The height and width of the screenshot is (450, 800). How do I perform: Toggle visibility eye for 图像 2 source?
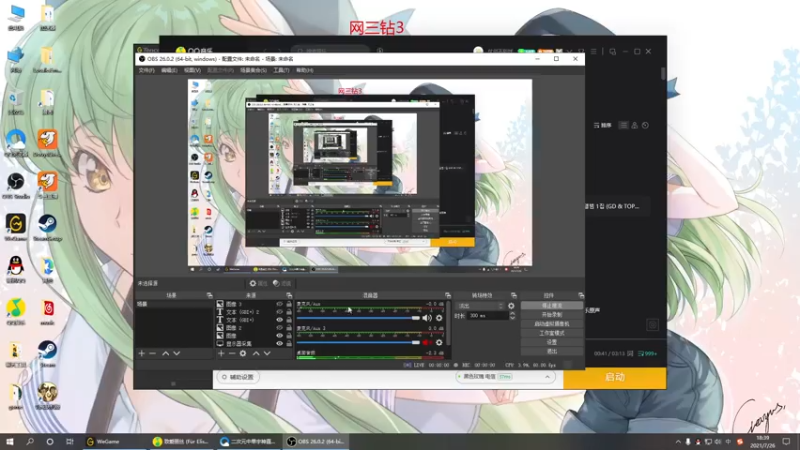[280, 328]
